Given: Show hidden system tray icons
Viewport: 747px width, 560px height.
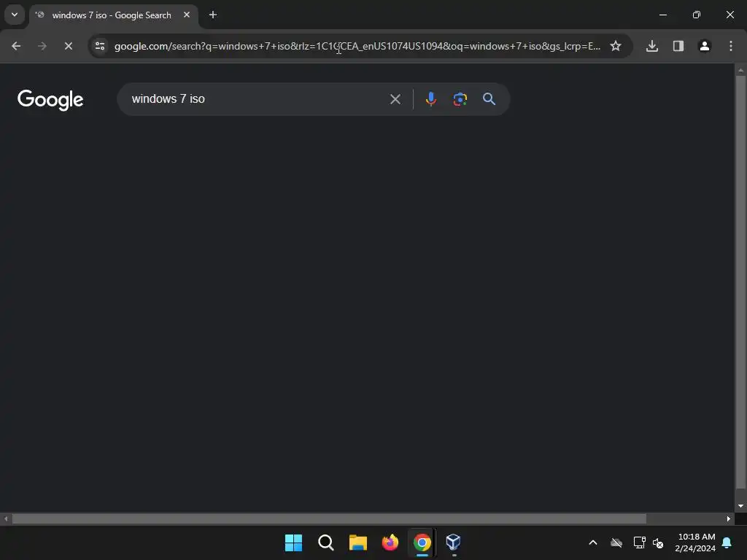Looking at the screenshot, I should tap(593, 542).
